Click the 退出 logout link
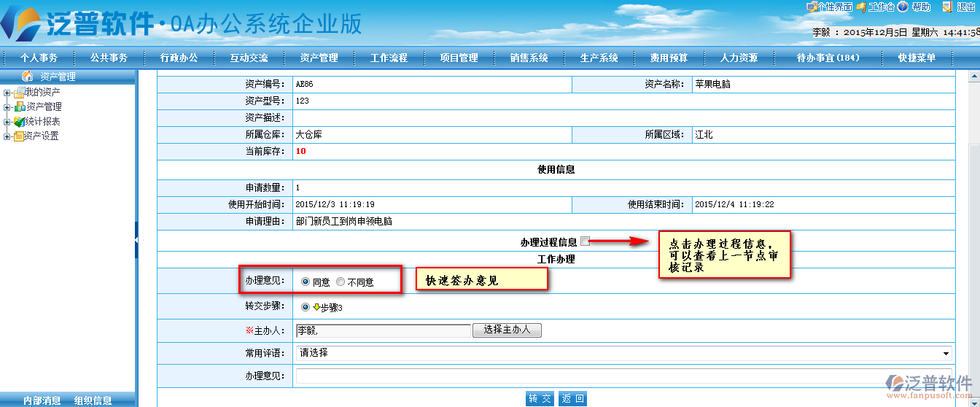Image resolution: width=980 pixels, height=407 pixels. click(966, 7)
